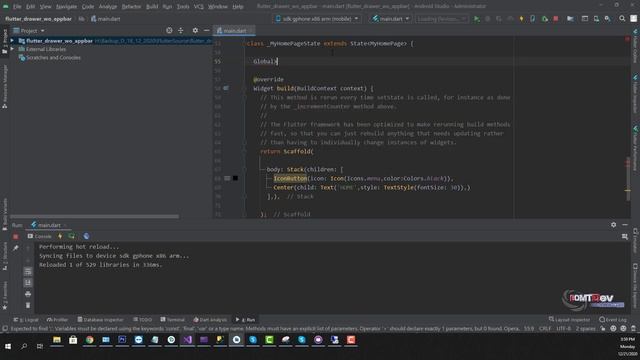The height and width of the screenshot is (360, 640).
Task: Open main.dart run configuration dropdown
Action: 391,19
